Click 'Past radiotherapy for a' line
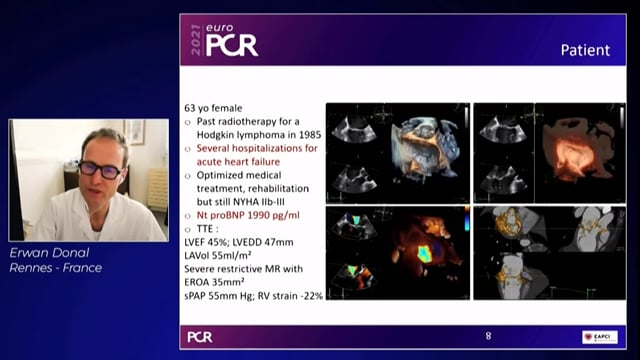The image size is (640, 360). (248, 122)
